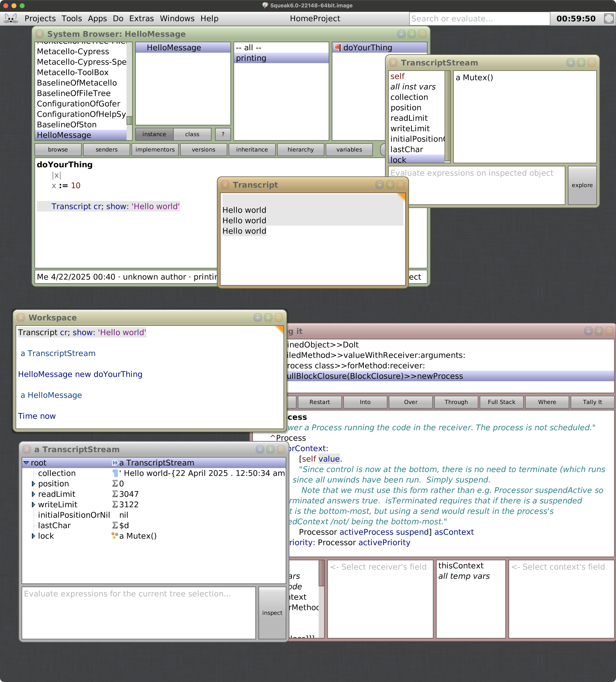
Task: Switch browser to instance side
Action: pyautogui.click(x=154, y=134)
